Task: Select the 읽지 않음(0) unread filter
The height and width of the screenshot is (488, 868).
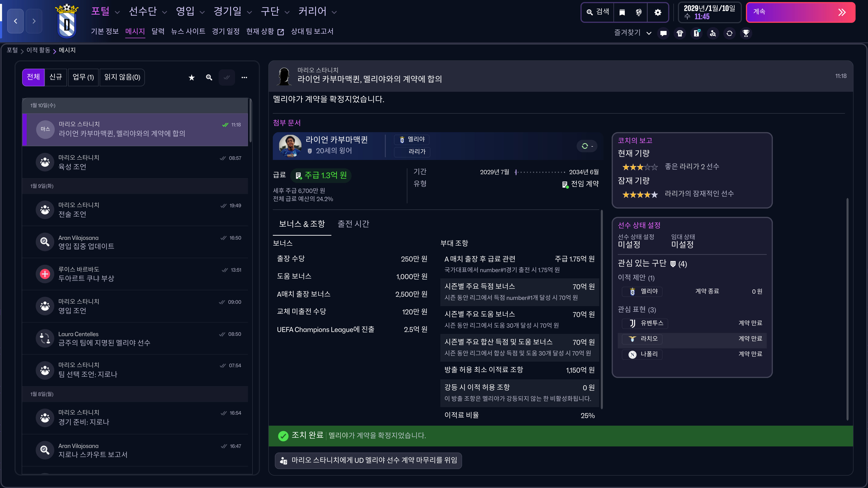Action: click(122, 77)
